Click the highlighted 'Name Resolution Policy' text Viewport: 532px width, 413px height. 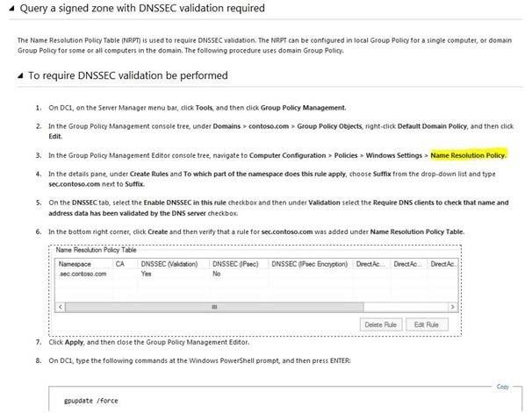point(468,155)
